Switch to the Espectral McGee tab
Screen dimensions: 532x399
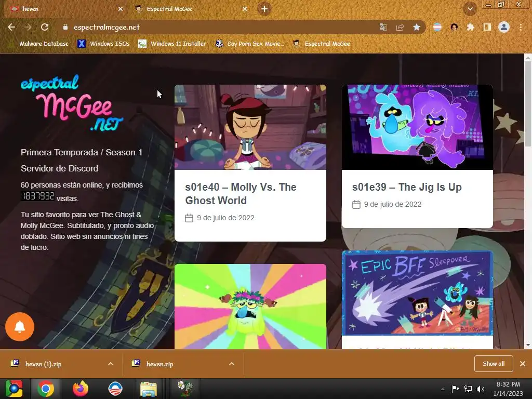192,9
